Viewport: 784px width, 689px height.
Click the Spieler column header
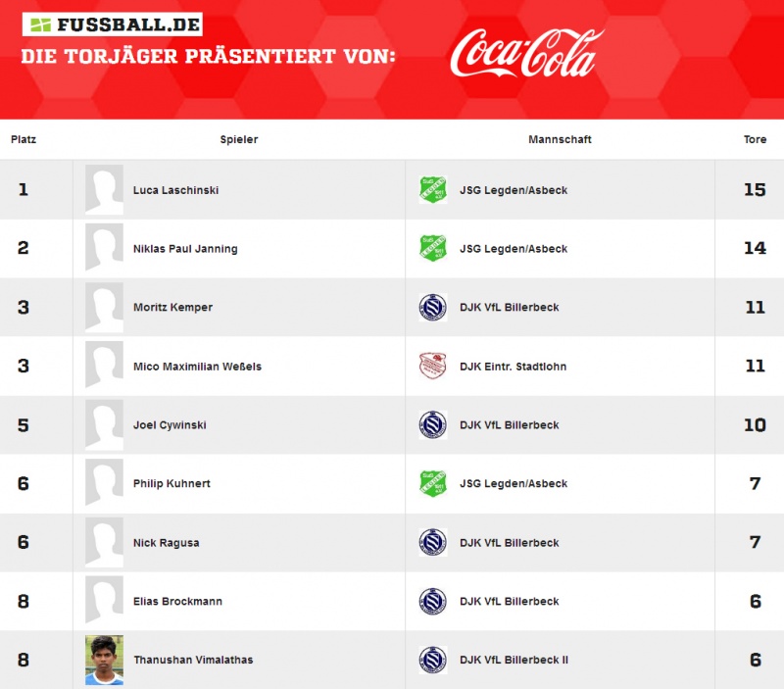point(239,139)
